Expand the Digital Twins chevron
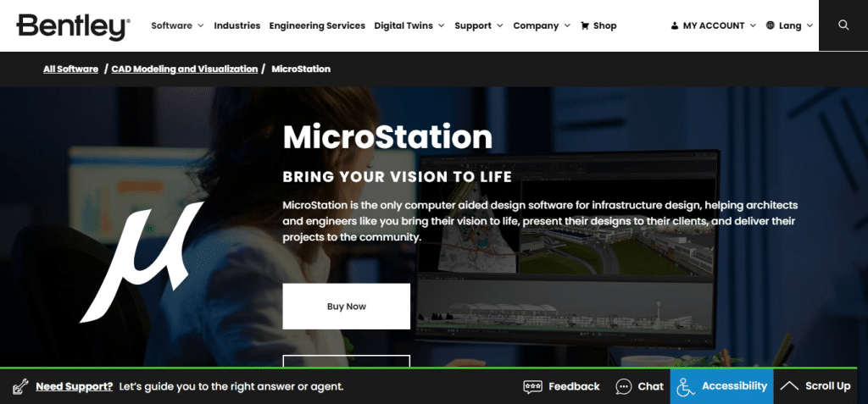 tap(441, 25)
